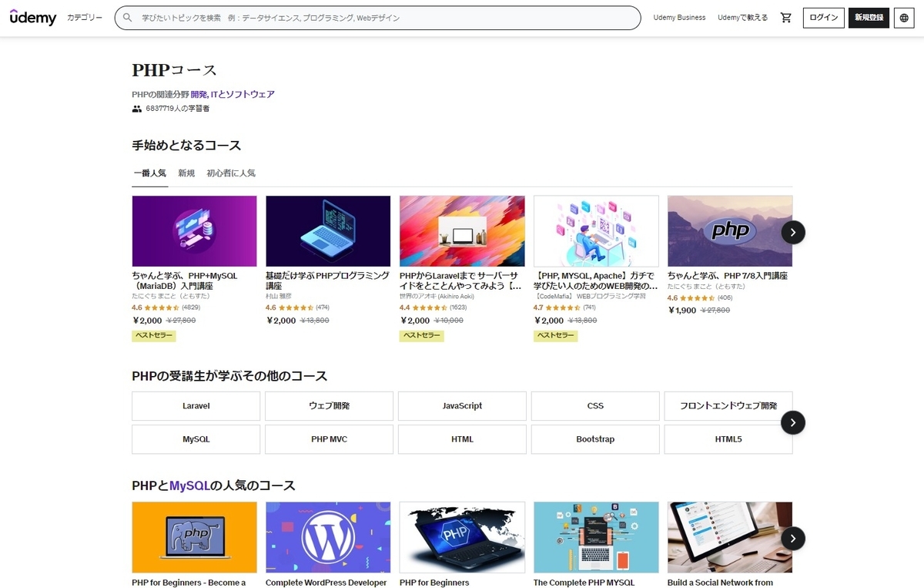This screenshot has height=588, width=924.
Task: Open 基礎だけ学ぶPHPプログラミング講座 title
Action: (x=327, y=281)
